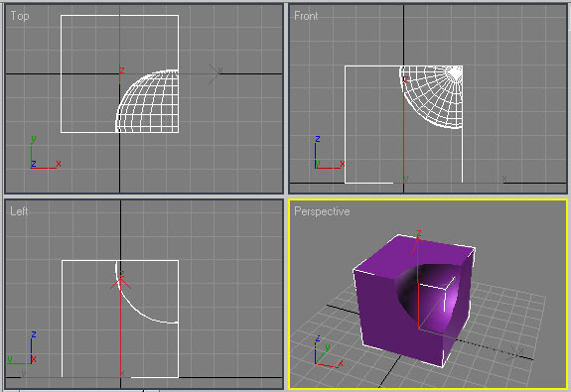Click the axis tripod in Front viewport
571x392 pixels.
(330, 152)
